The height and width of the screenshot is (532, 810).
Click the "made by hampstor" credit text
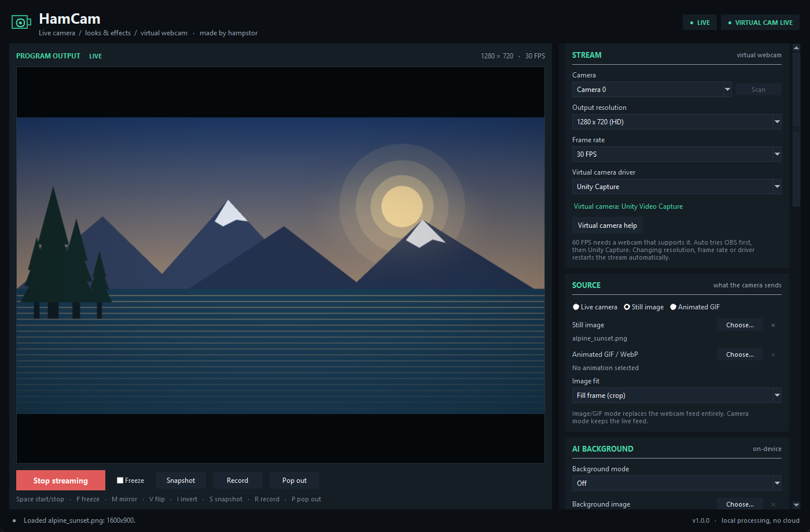click(x=229, y=33)
